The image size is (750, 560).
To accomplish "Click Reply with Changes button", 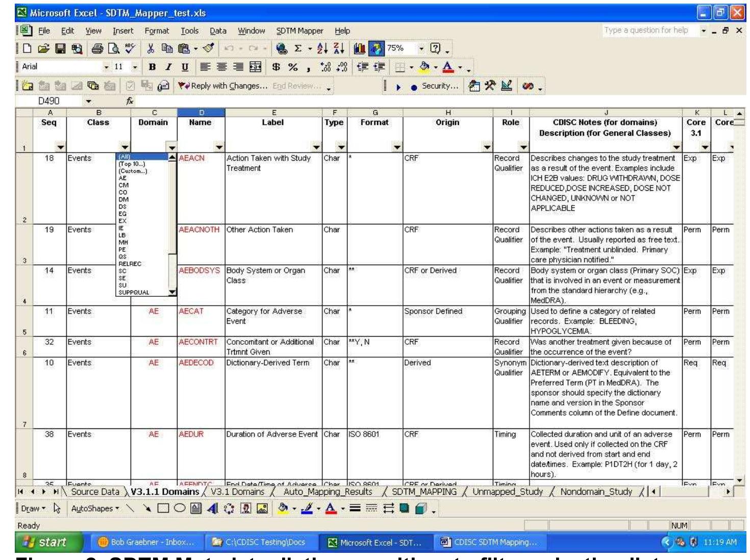I will tap(223, 86).
